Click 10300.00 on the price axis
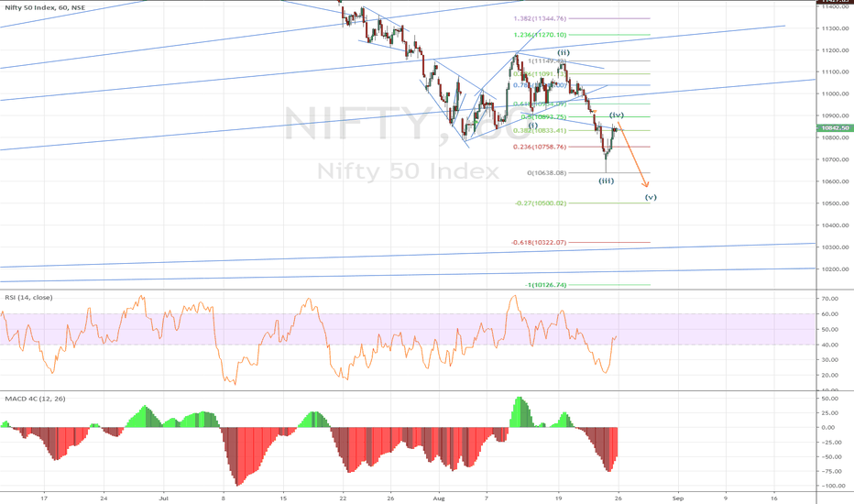This screenshot has height=504, width=854. (x=836, y=247)
